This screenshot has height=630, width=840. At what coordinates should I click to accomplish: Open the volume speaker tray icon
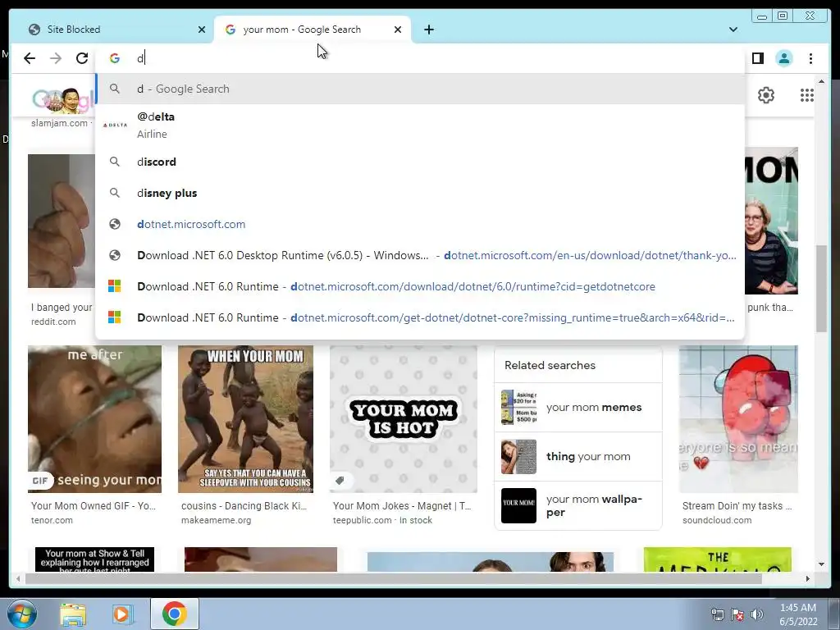757,614
